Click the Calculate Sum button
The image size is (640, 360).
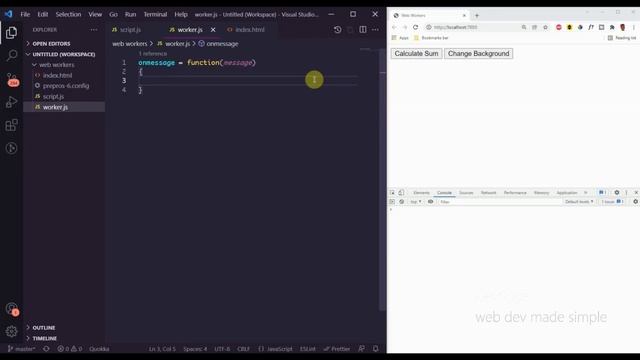tap(416, 53)
